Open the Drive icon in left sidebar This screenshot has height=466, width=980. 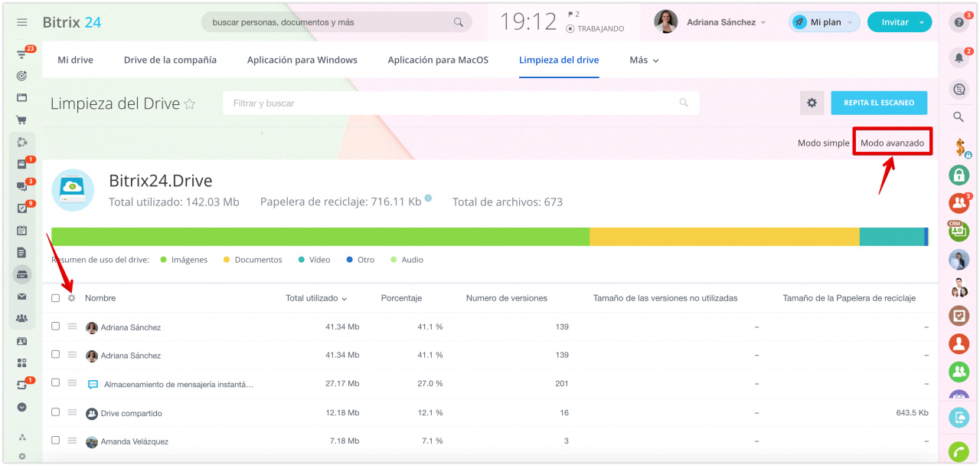click(22, 274)
